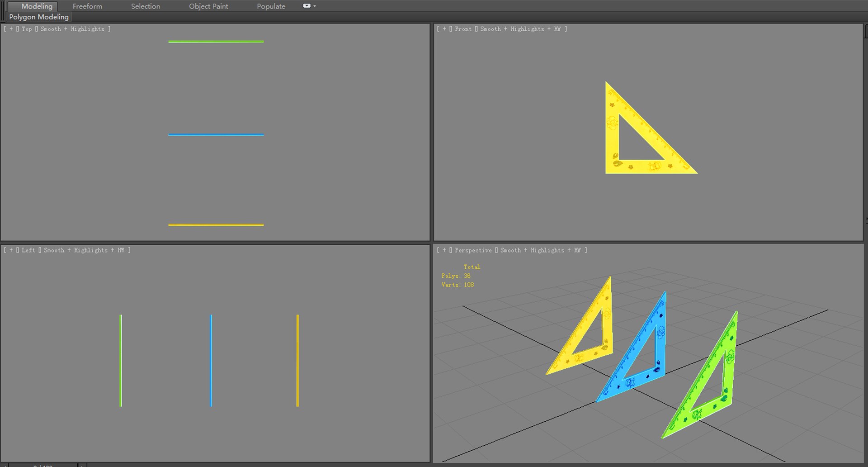Click the 'Verts: 108' statistic text
The width and height of the screenshot is (868, 467).
coord(458,285)
